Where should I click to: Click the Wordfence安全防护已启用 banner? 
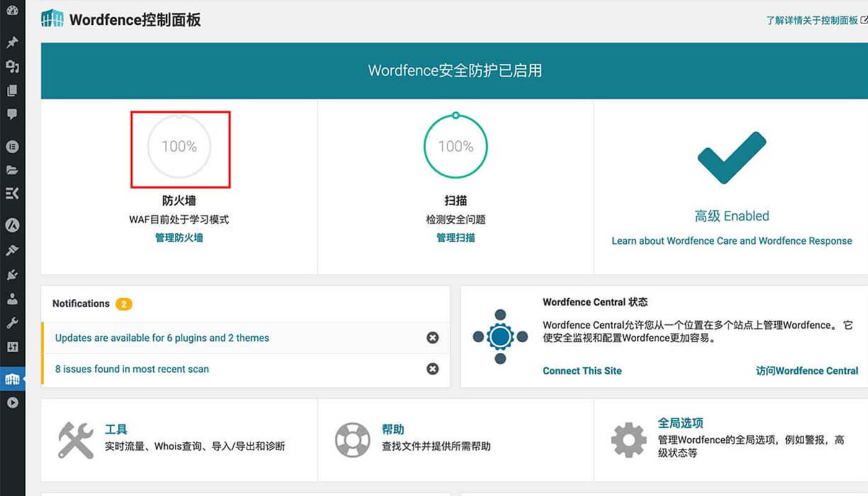[454, 71]
